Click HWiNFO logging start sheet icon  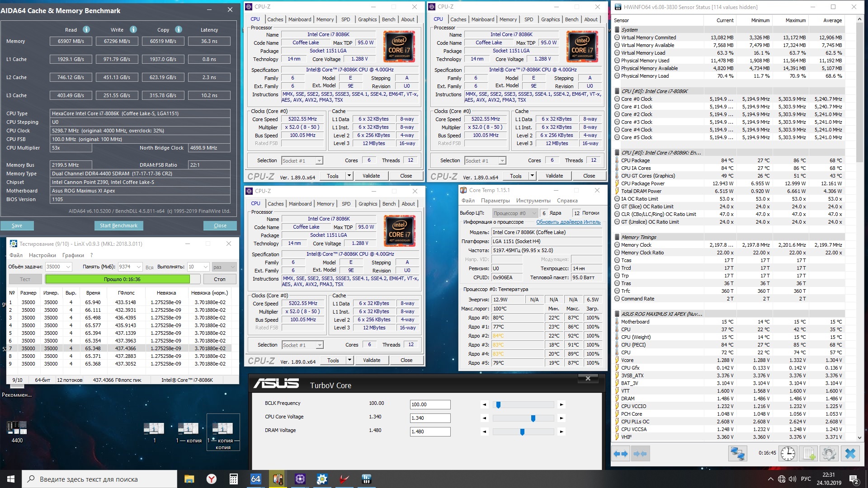(809, 453)
